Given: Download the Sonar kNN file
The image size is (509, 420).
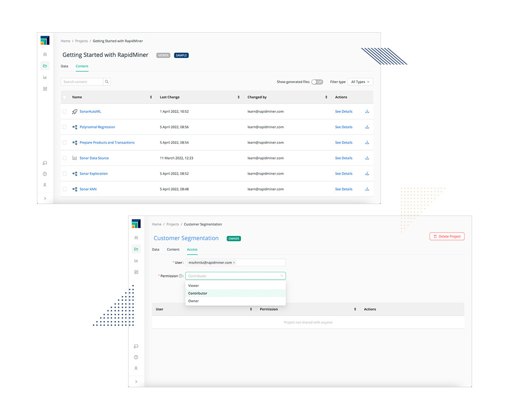Looking at the screenshot, I should click(x=367, y=189).
